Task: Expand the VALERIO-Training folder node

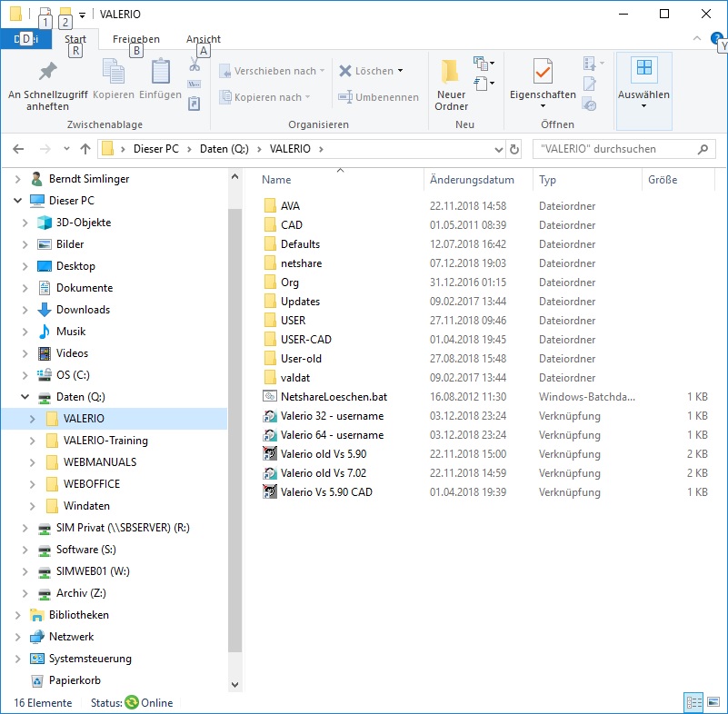Action: coord(32,441)
